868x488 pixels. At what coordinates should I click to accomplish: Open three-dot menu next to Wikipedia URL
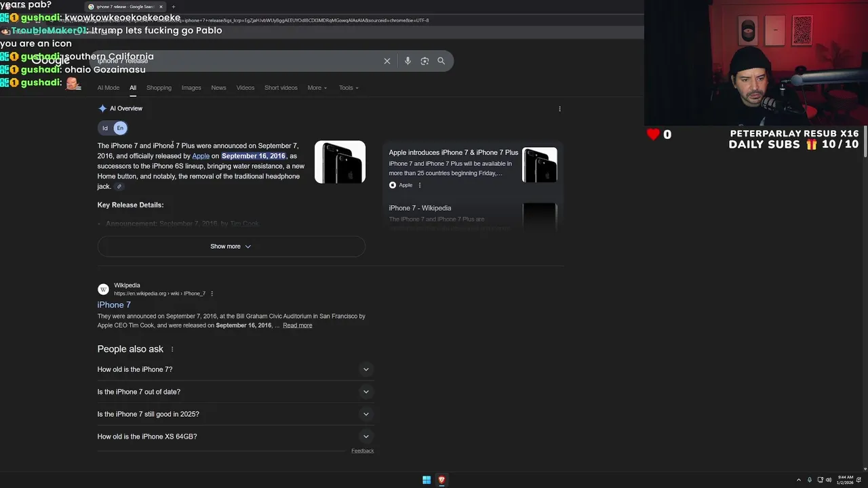tap(212, 293)
